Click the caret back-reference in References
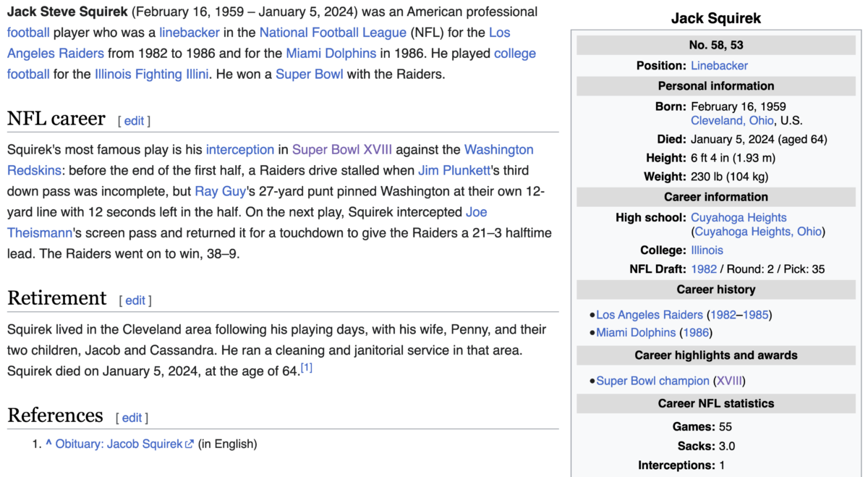This screenshot has height=477, width=868. click(x=48, y=444)
